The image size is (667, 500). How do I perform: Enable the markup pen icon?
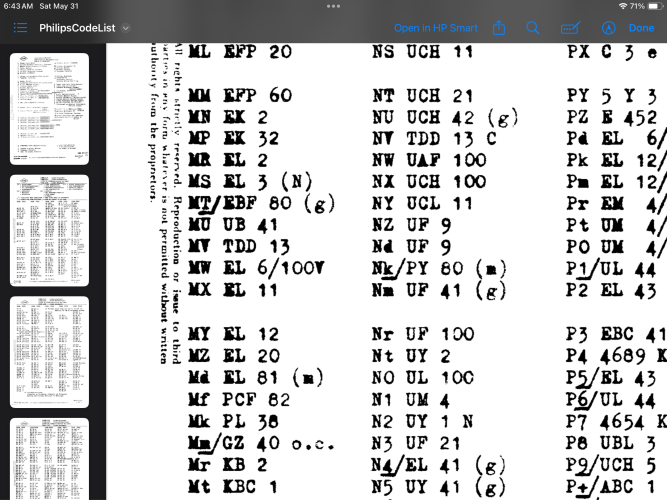point(609,28)
